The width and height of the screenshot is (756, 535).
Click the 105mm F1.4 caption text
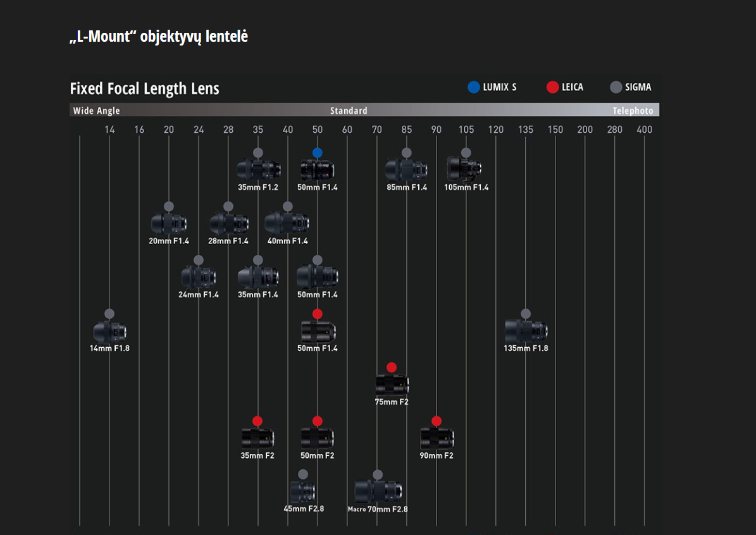(466, 187)
